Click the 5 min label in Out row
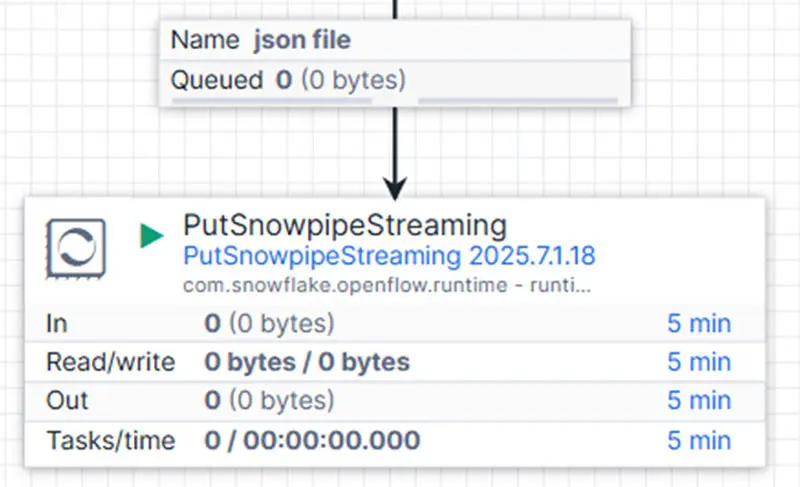The width and height of the screenshot is (800, 487). 699,400
